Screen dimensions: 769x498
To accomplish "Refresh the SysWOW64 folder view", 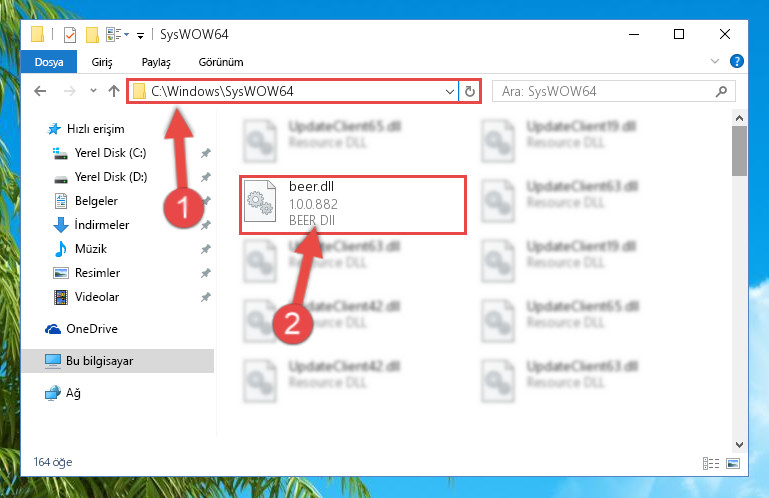I will (x=469, y=91).
